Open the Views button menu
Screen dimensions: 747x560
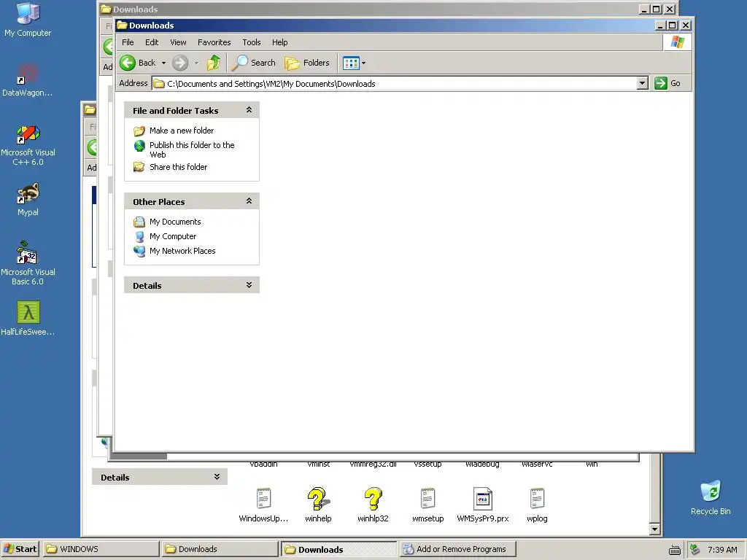click(x=354, y=63)
